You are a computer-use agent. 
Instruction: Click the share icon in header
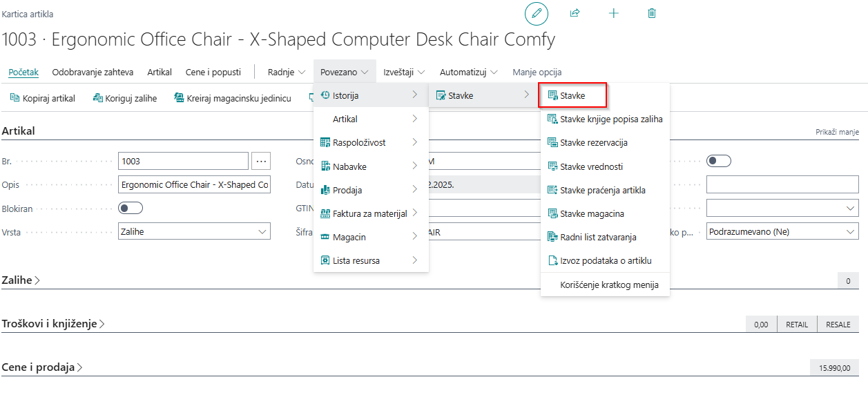click(575, 13)
